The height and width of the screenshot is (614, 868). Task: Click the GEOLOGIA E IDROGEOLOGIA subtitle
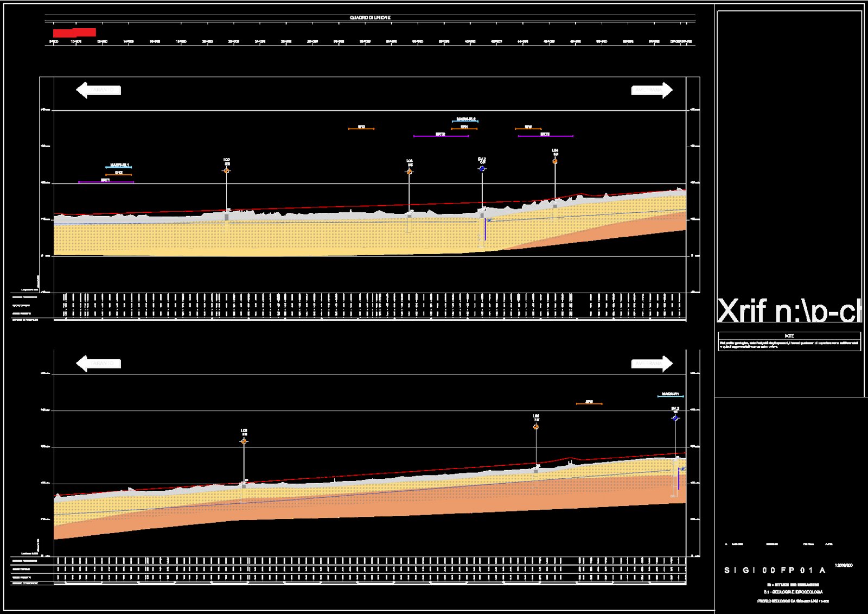tap(793, 592)
